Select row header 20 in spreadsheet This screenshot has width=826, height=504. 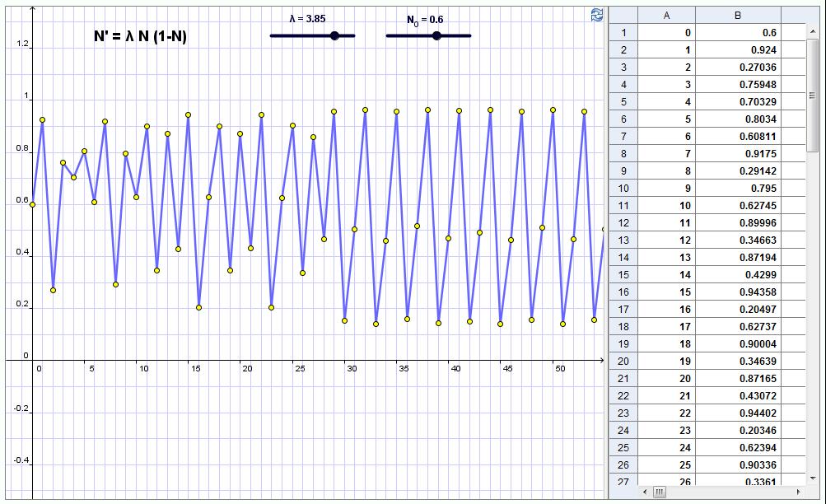pos(623,361)
